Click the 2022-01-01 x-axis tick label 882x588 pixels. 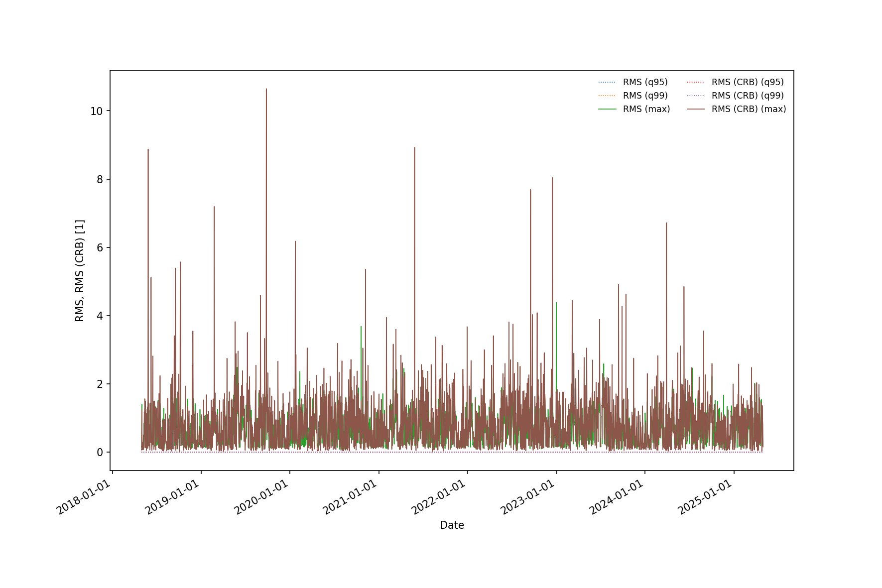[x=439, y=497]
